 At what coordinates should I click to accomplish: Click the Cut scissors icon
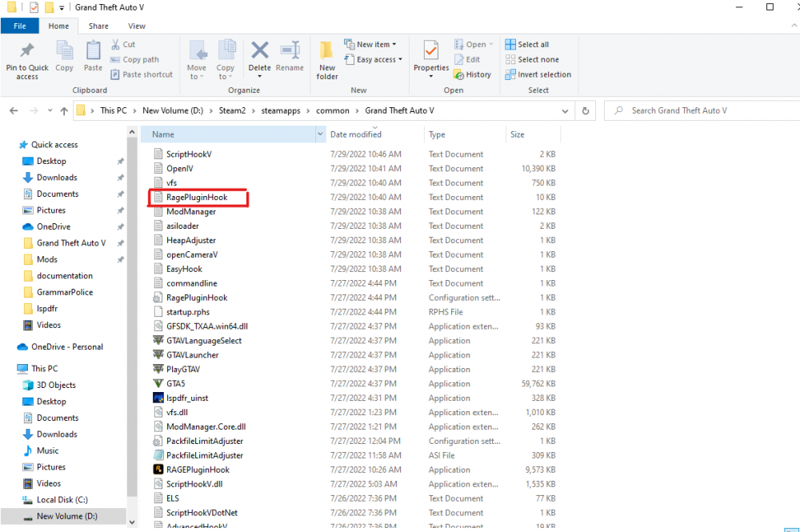tap(116, 45)
